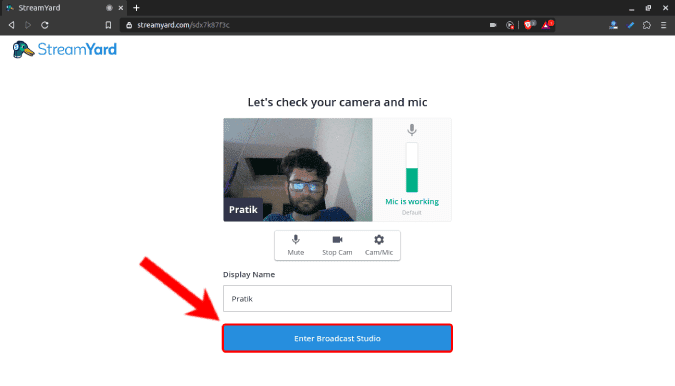The width and height of the screenshot is (675, 386).
Task: View site info via the lock icon
Action: (x=129, y=25)
